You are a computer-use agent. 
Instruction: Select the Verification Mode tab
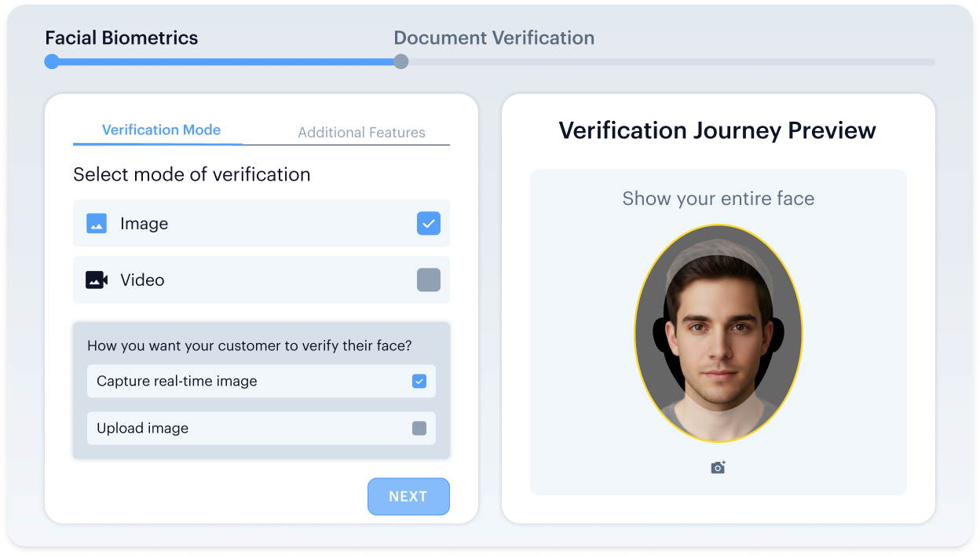click(161, 130)
